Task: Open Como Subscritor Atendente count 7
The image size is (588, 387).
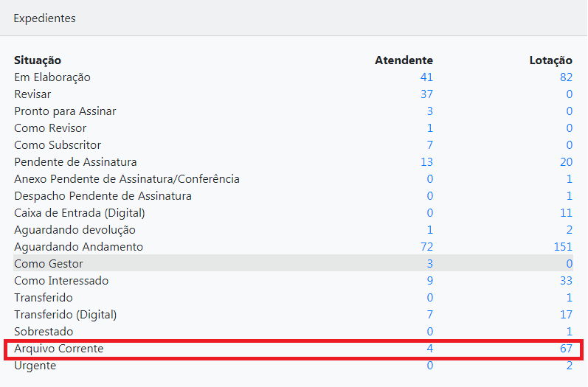Action: point(430,145)
